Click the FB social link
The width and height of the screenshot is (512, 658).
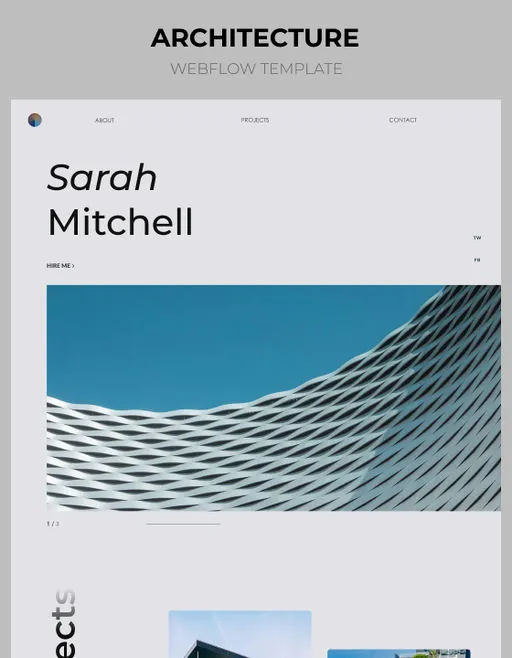click(477, 260)
